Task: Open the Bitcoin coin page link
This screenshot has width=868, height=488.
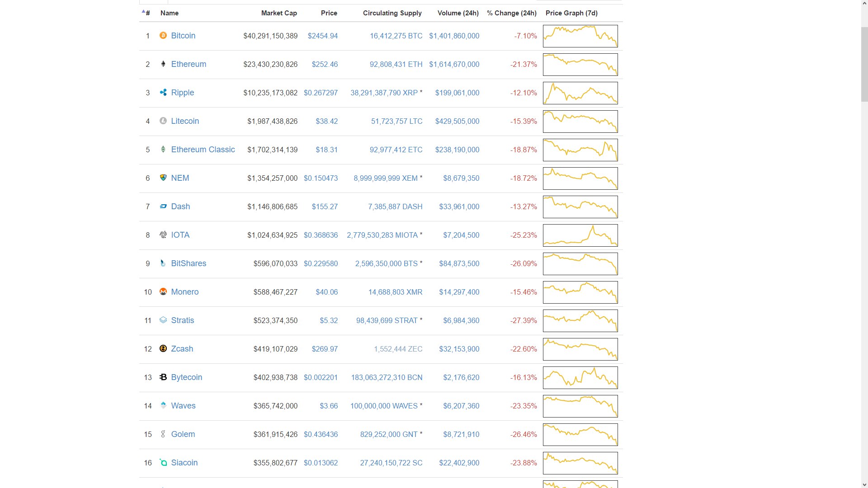Action: point(183,36)
